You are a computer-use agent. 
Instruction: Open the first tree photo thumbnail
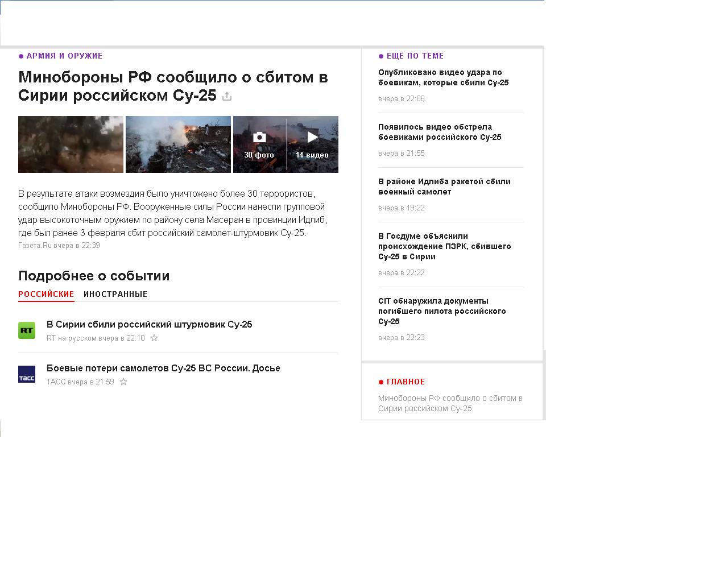71,144
